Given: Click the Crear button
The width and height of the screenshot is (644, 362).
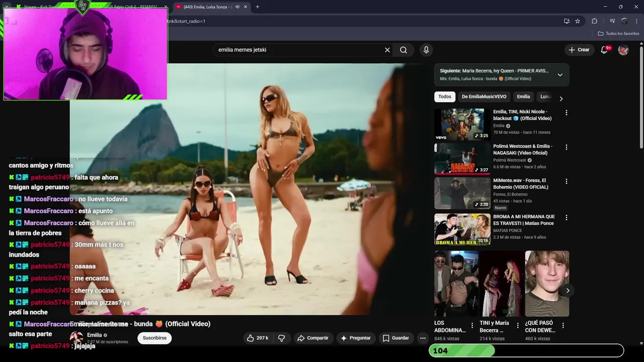Looking at the screenshot, I should (579, 50).
